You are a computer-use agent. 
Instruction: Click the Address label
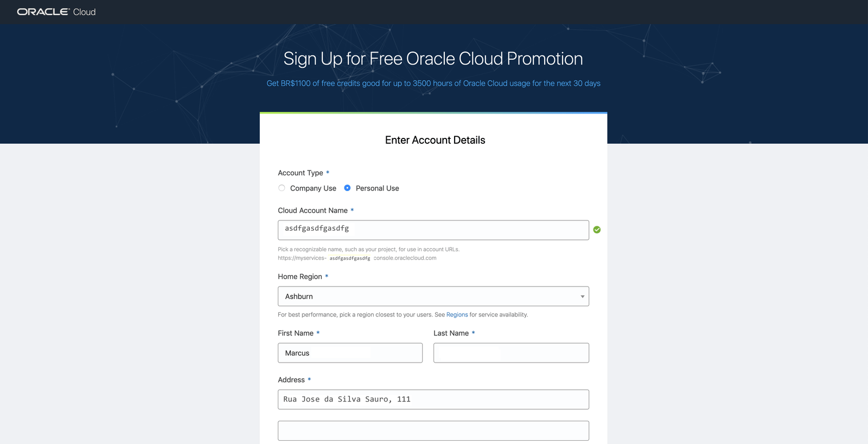click(291, 380)
